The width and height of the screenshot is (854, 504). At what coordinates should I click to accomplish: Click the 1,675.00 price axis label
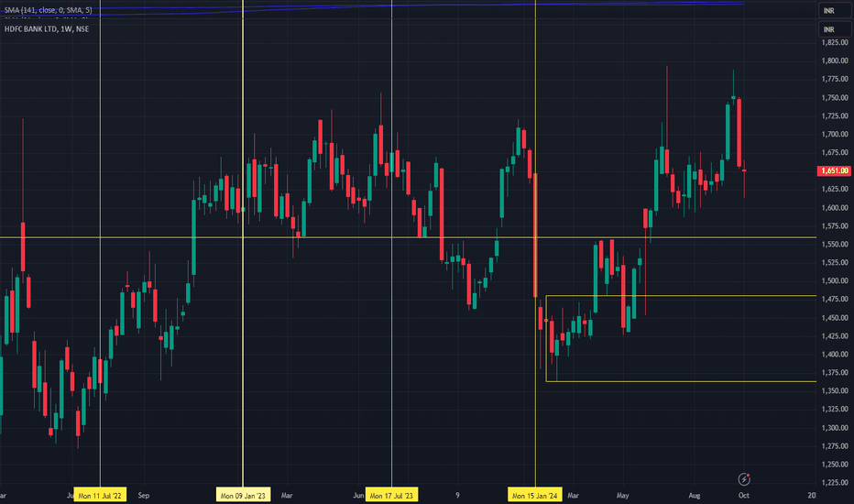(x=835, y=152)
